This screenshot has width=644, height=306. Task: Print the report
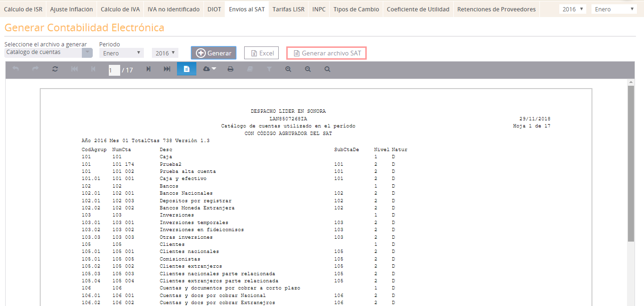click(230, 69)
